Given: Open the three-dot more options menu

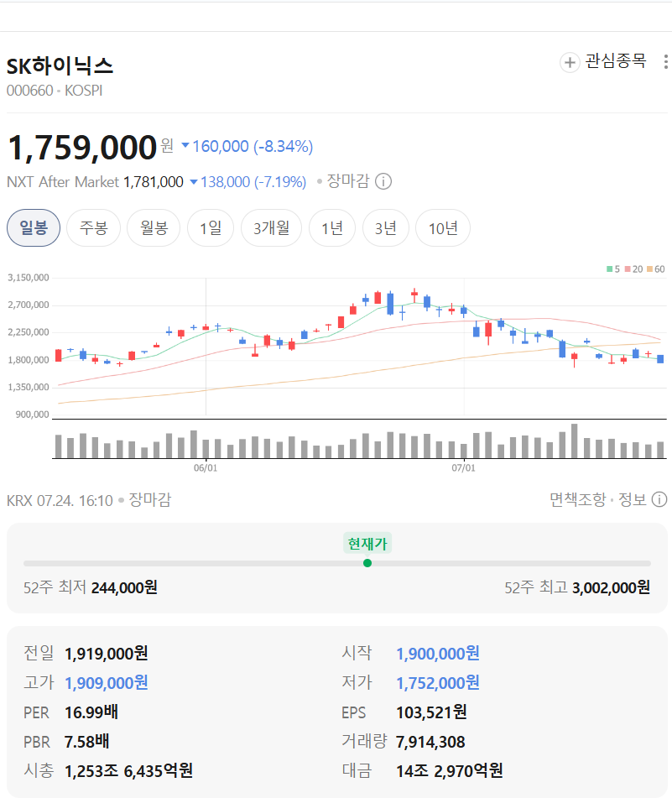Looking at the screenshot, I should 665,61.
